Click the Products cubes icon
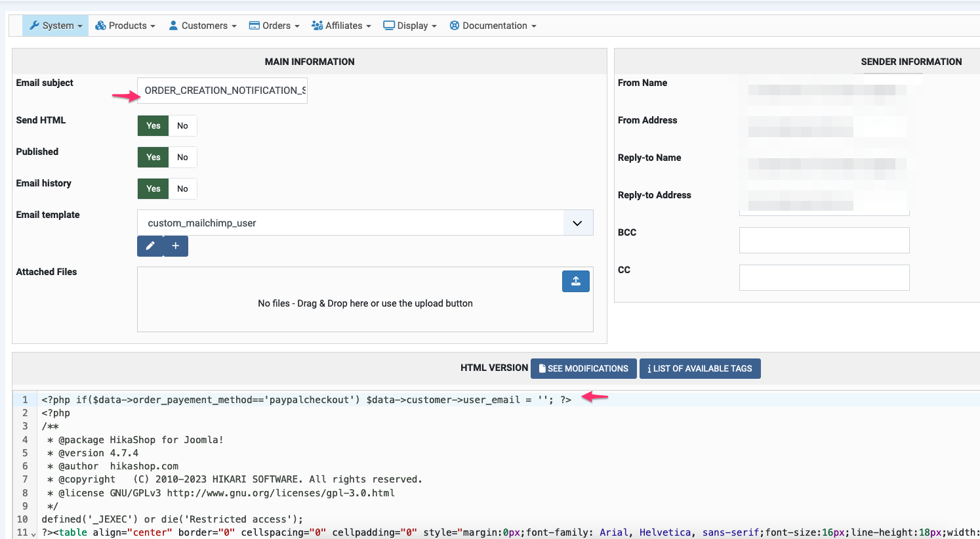 (100, 26)
